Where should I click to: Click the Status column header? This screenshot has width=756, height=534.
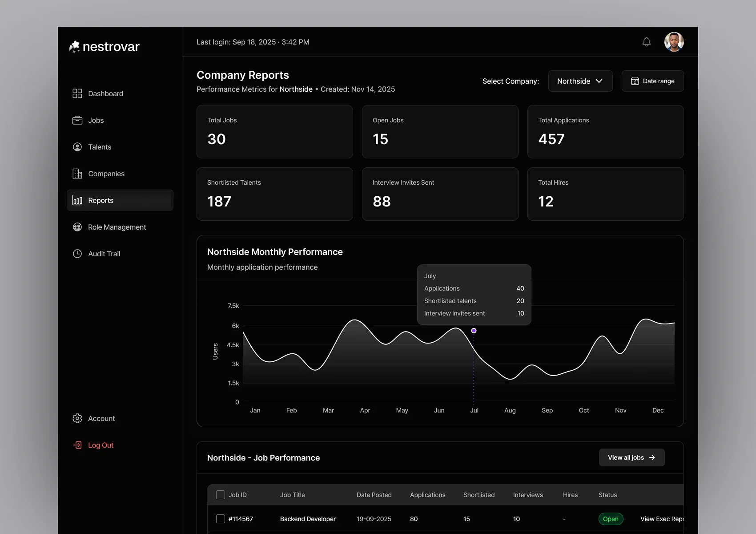pos(608,495)
